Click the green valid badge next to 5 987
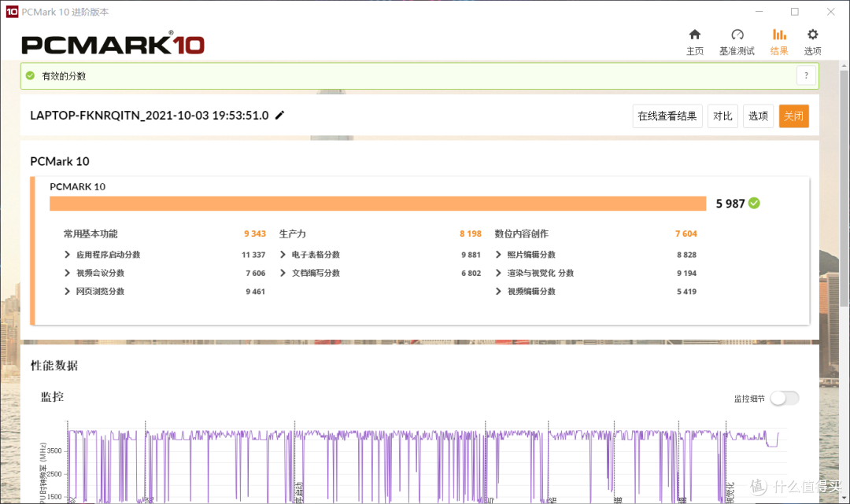This screenshot has height=504, width=850. [x=754, y=203]
